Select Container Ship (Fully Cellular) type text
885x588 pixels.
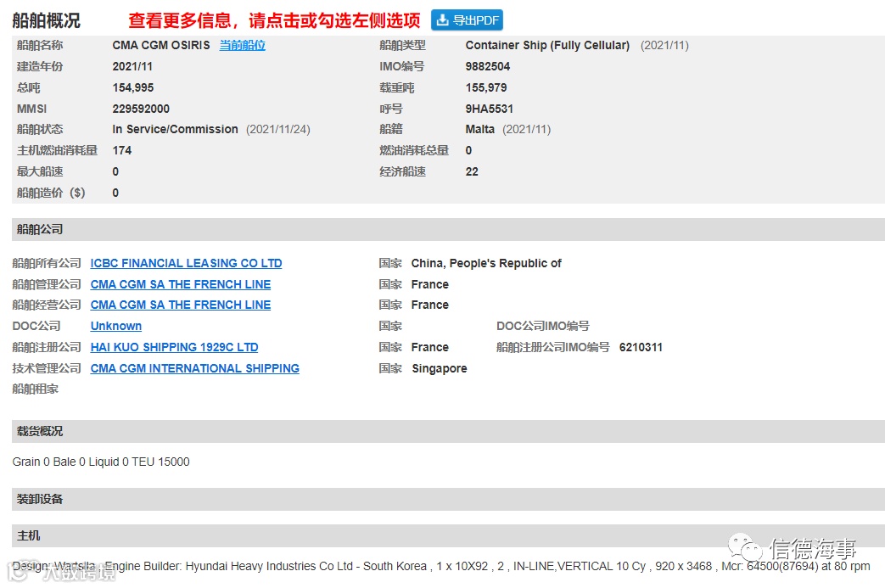(547, 45)
